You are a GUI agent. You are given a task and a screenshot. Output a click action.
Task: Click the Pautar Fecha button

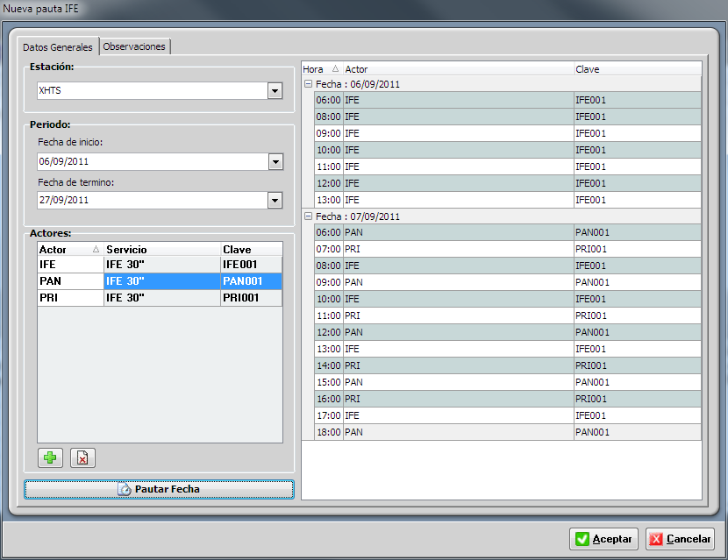[159, 489]
